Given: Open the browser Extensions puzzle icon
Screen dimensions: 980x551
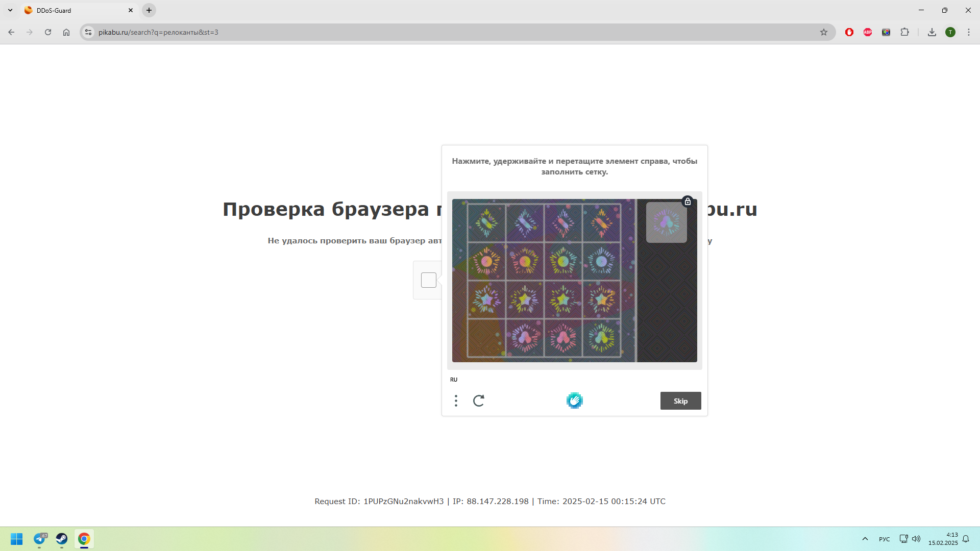Looking at the screenshot, I should coord(904,32).
